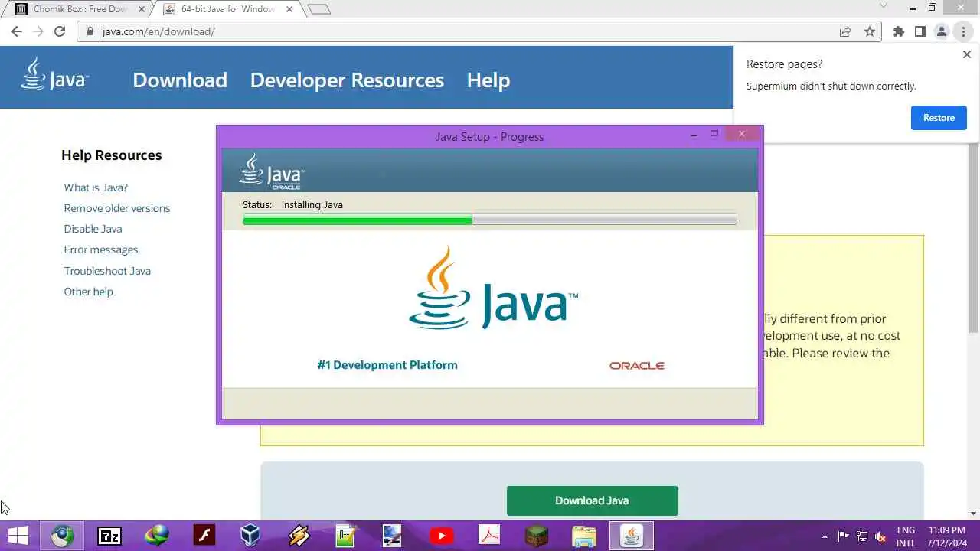The height and width of the screenshot is (551, 980).
Task: Click the browser forward arrow
Action: pyautogui.click(x=38, y=31)
